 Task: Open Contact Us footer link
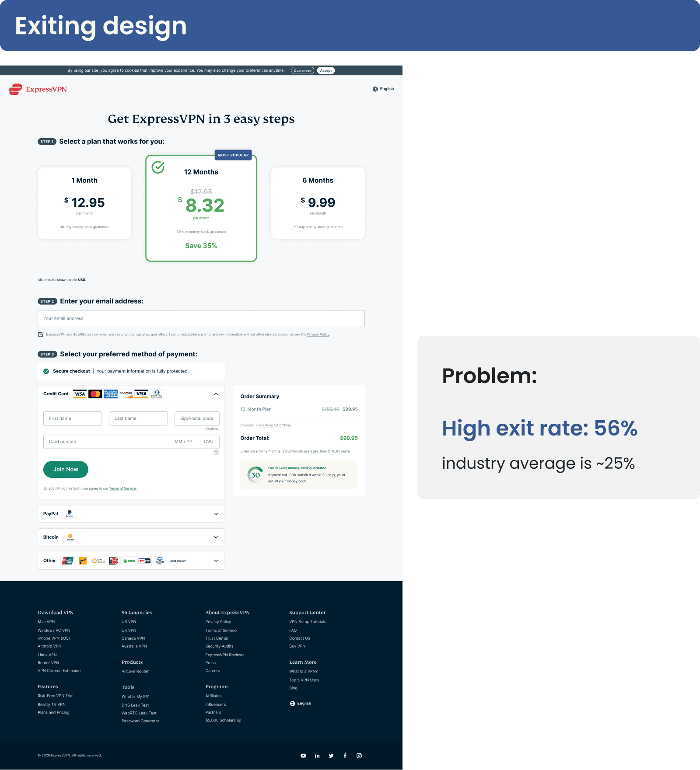tap(300, 638)
